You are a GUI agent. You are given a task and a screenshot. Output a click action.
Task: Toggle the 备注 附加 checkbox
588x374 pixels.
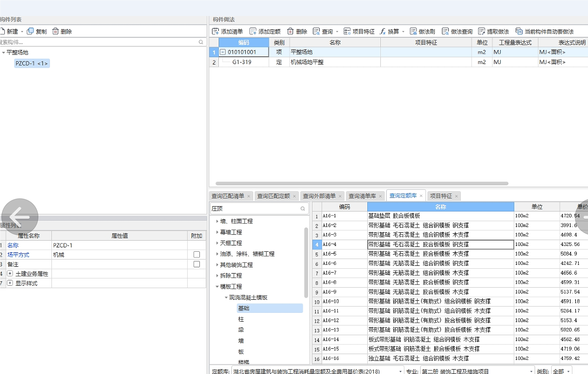(x=196, y=264)
